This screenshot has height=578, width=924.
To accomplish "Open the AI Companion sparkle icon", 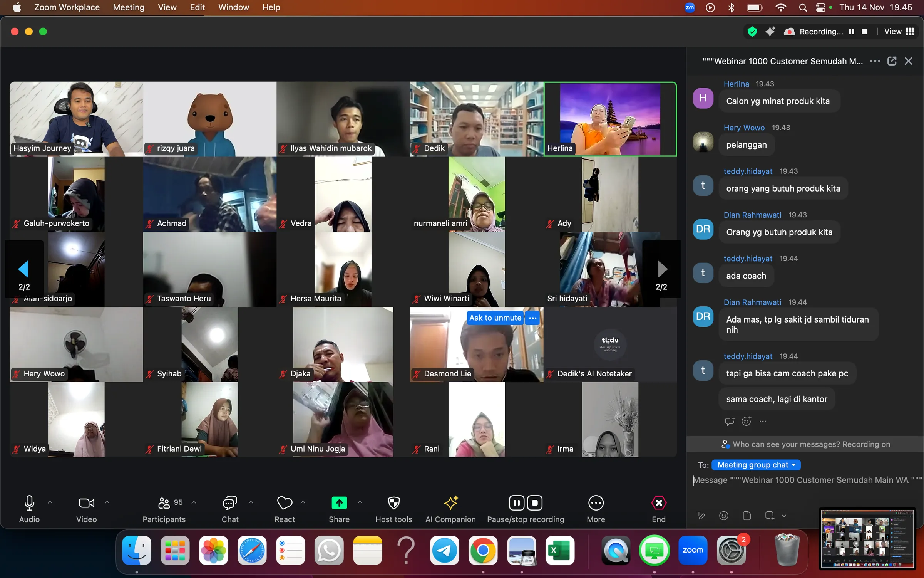I will click(x=450, y=503).
